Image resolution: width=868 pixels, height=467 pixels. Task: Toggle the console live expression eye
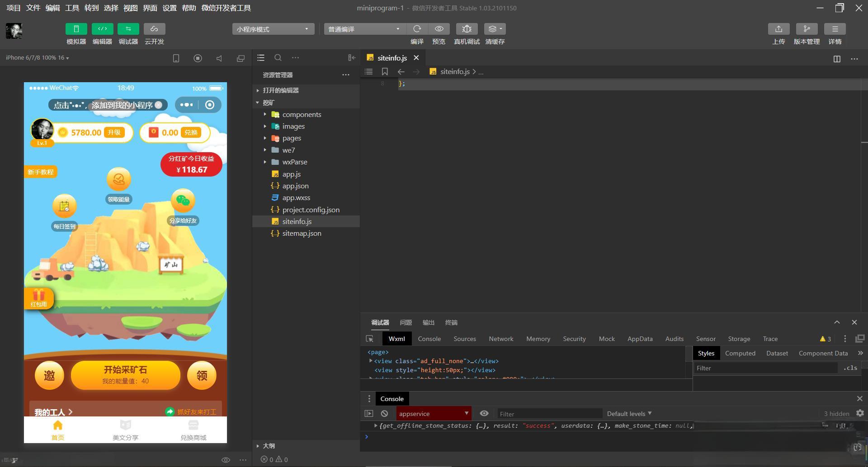pos(484,413)
